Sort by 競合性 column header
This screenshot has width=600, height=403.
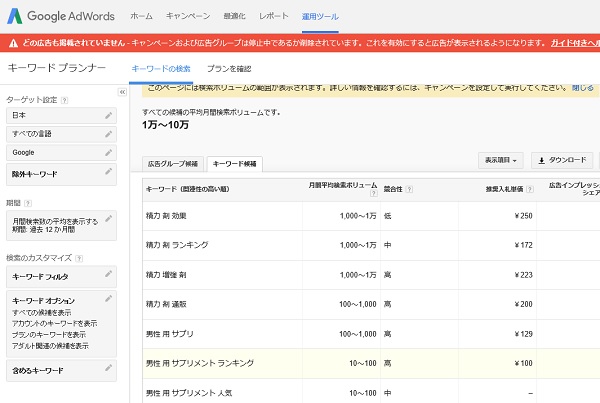pos(393,189)
